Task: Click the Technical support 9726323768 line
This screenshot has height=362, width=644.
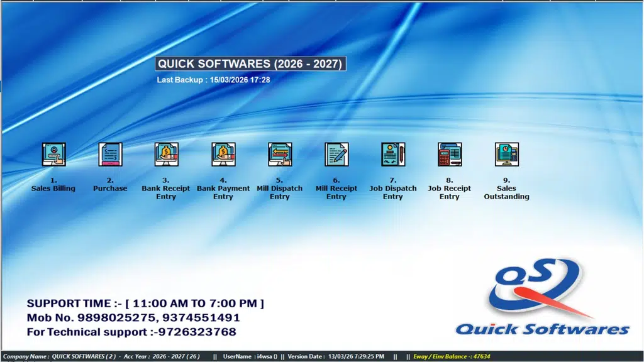Action: click(131, 332)
